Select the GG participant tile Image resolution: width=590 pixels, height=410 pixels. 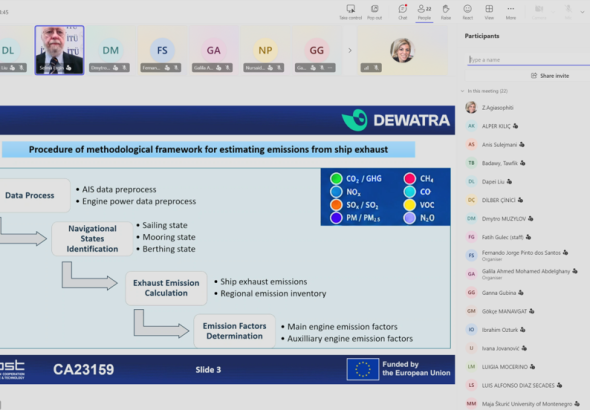coord(316,50)
